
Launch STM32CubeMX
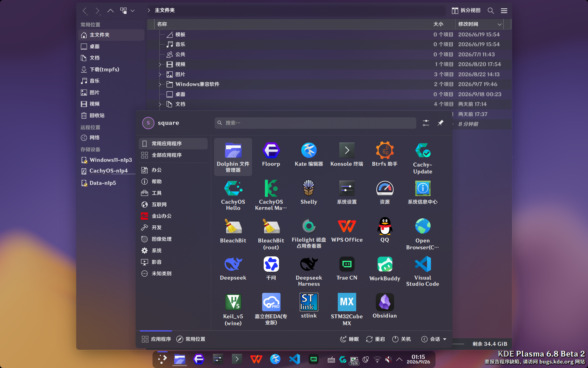(x=347, y=309)
